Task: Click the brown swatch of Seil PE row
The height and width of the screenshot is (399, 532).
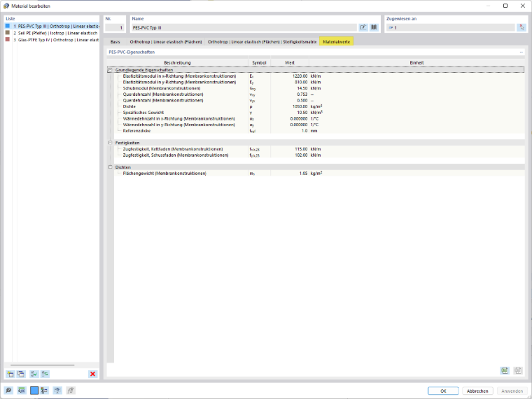Action: point(8,33)
